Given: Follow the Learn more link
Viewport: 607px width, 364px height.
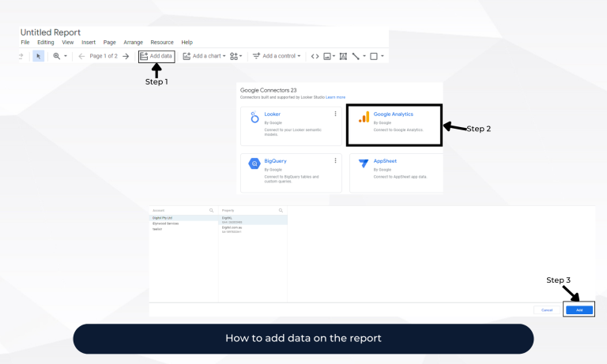Looking at the screenshot, I should [x=335, y=97].
